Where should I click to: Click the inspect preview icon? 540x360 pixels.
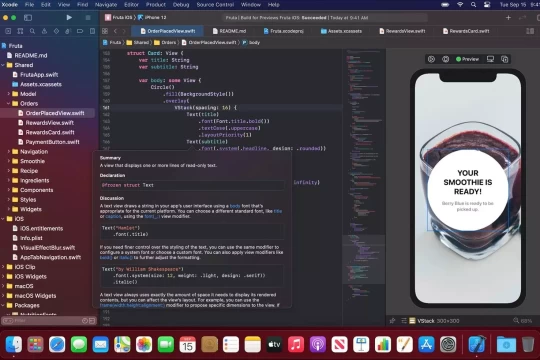coord(445,59)
